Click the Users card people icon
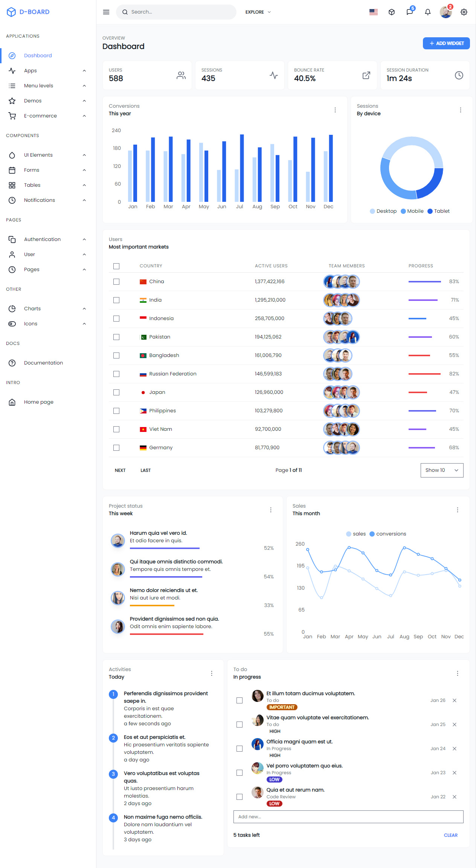The height and width of the screenshot is (868, 476). [181, 75]
